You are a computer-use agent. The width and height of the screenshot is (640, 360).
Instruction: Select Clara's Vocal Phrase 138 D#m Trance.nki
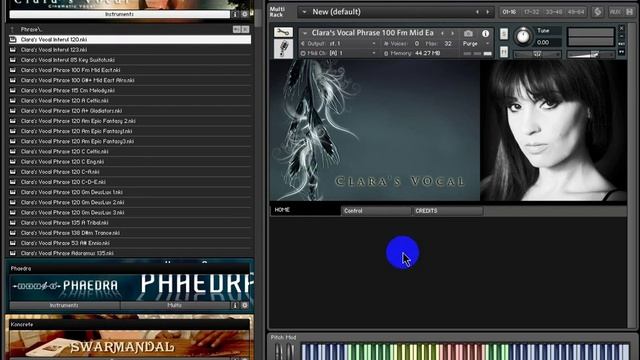130,233
